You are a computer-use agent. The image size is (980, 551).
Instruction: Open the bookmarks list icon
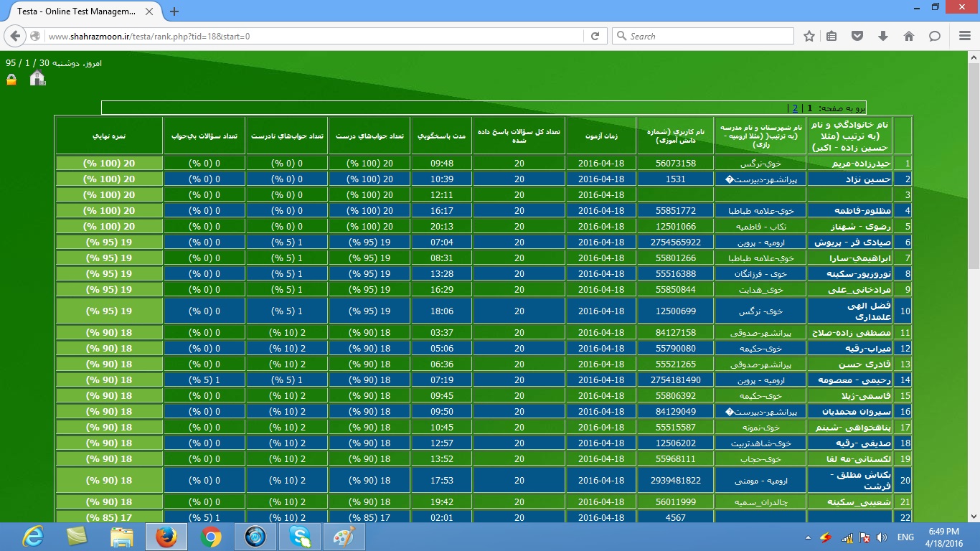point(831,36)
